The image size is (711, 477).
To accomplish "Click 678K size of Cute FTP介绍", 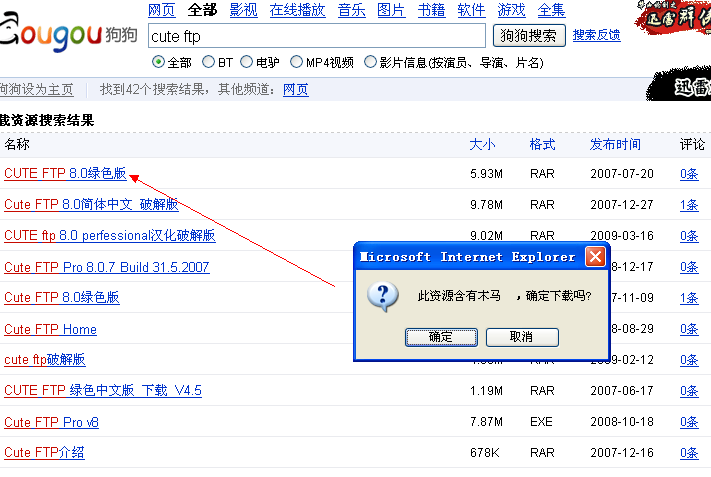I will (x=484, y=453).
